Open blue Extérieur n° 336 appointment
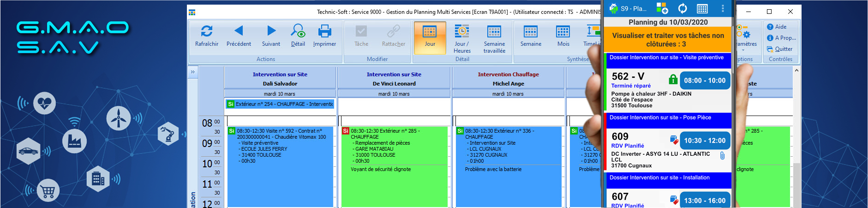868x208 pixels. (x=508, y=167)
